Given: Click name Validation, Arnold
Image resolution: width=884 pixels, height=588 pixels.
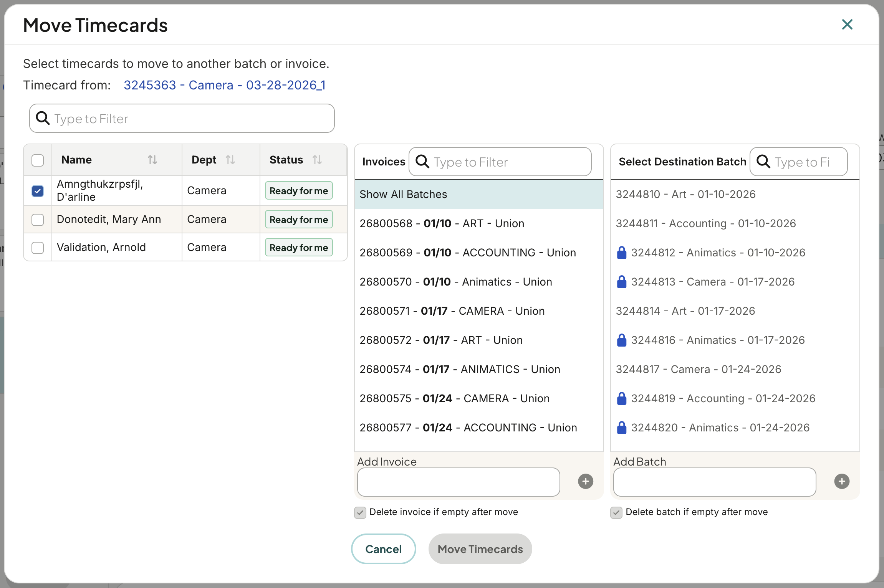Looking at the screenshot, I should pyautogui.click(x=101, y=247).
